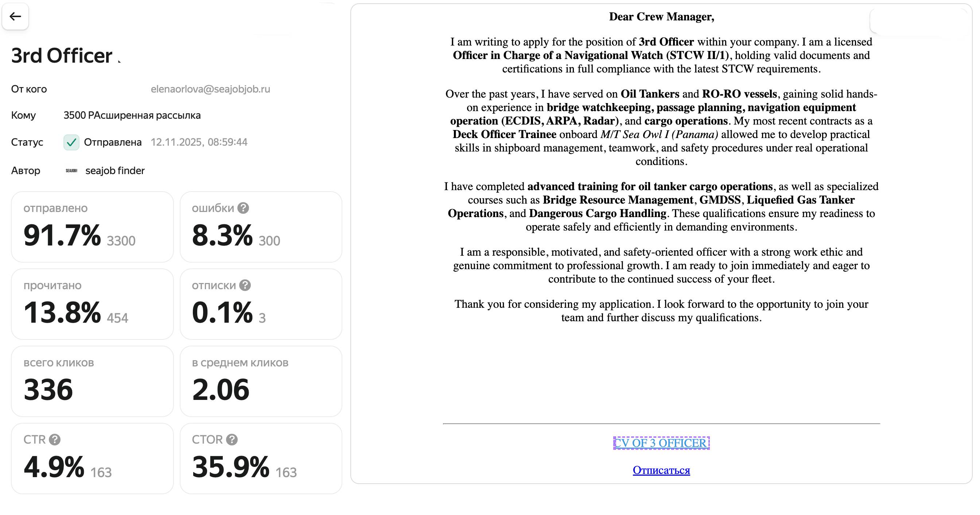The height and width of the screenshot is (515, 980).
Task: Open recipient list 3500 РАсширенная рассылка
Action: (132, 115)
